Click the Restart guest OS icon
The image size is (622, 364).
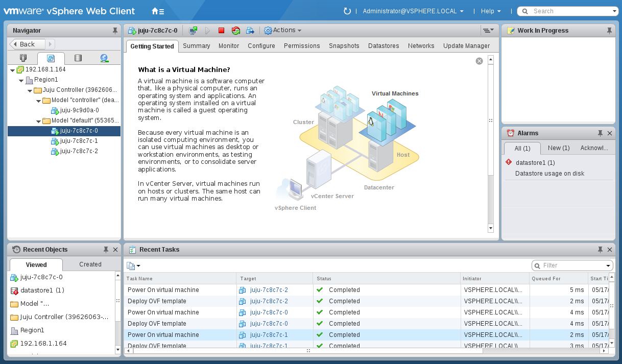[235, 31]
